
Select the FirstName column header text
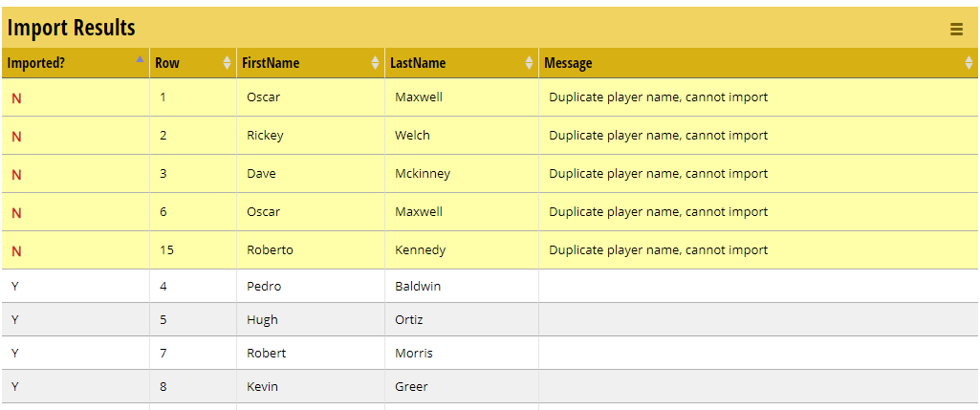[x=271, y=63]
